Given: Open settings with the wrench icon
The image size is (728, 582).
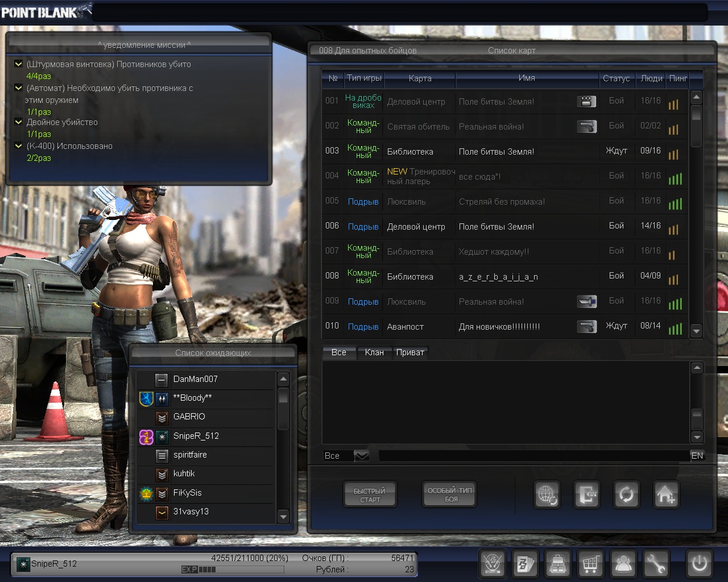Looking at the screenshot, I should pyautogui.click(x=656, y=564).
